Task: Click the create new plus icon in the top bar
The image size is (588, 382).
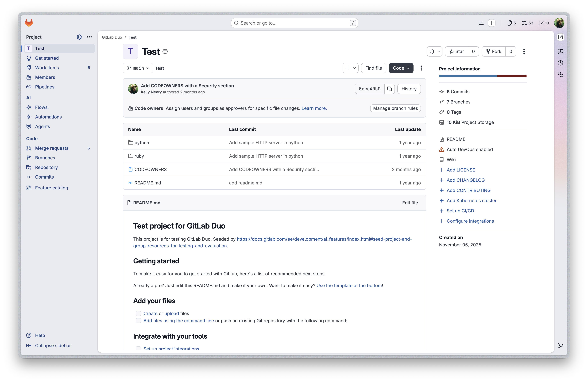Action: click(x=492, y=23)
